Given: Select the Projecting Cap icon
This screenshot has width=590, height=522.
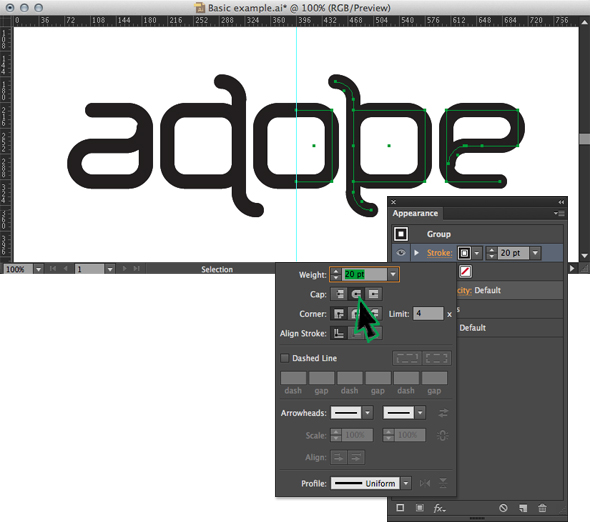Looking at the screenshot, I should (x=373, y=294).
